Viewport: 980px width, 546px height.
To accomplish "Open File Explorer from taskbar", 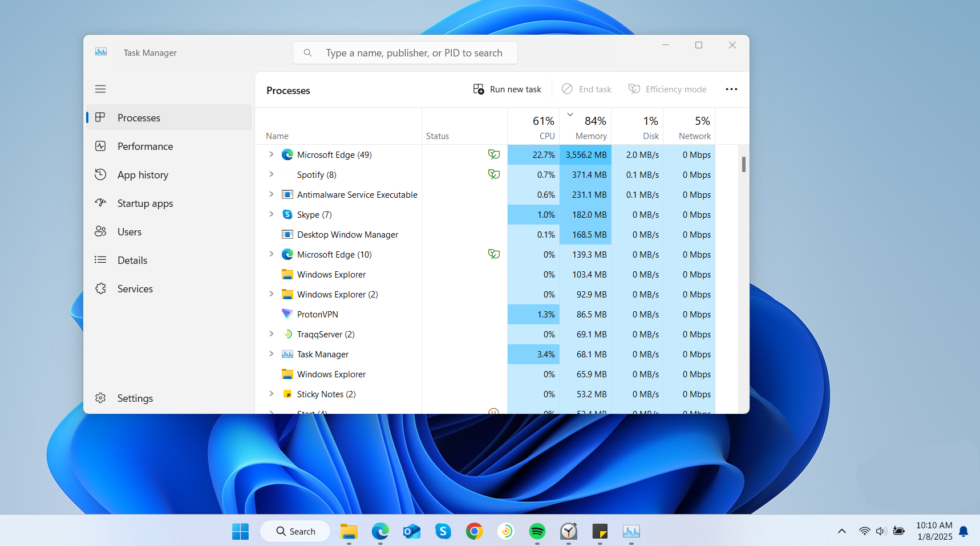I will (x=349, y=531).
